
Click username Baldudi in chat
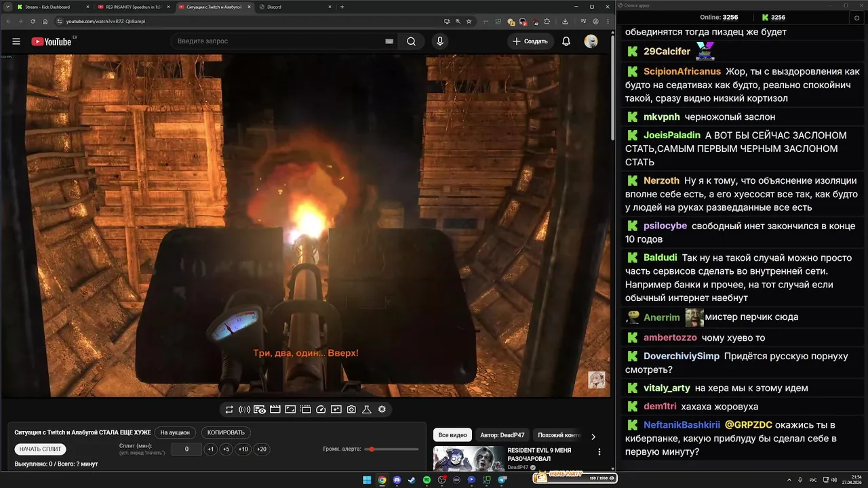click(660, 258)
